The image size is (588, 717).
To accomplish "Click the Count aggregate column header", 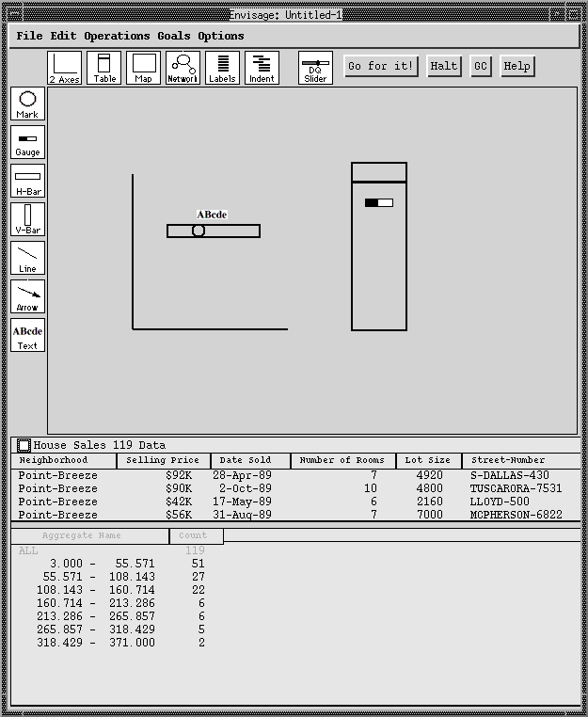I will pos(195,535).
